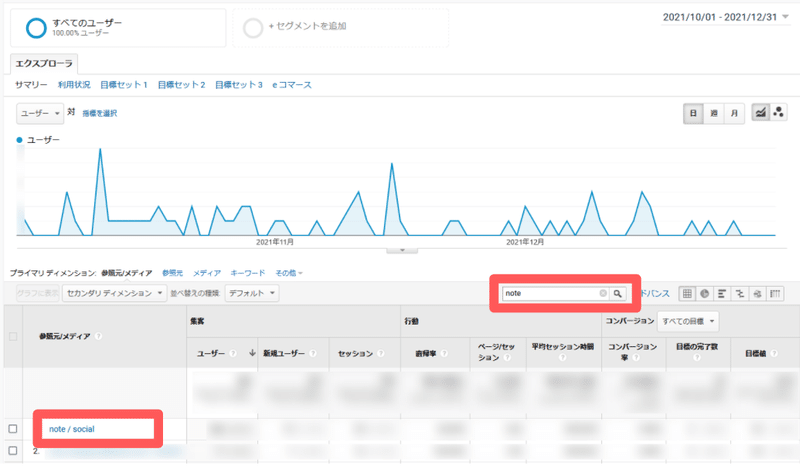This screenshot has height=466, width=800.
Task: Click the コンバージョン率 column header
Action: 633,352
